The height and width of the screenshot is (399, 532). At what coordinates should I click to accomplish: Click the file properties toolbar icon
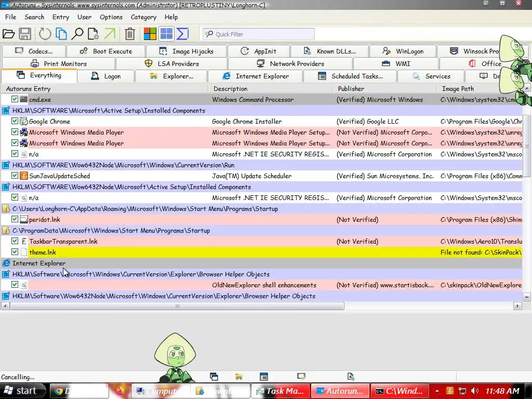[x=94, y=34]
